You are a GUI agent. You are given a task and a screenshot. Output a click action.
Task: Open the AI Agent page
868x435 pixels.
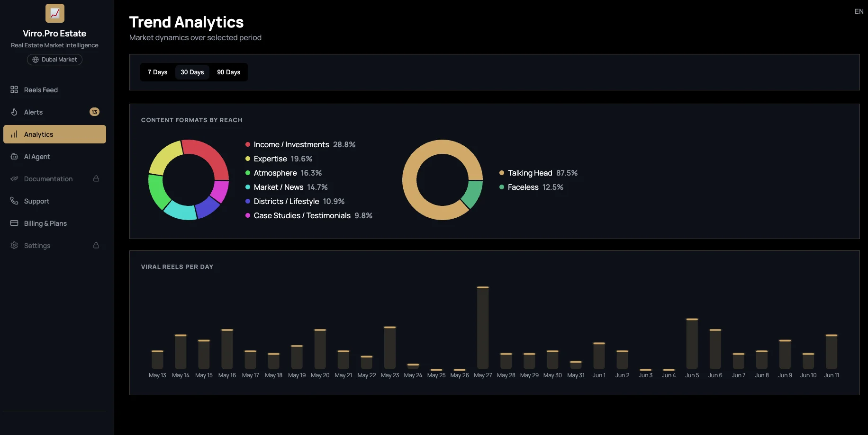[54, 156]
